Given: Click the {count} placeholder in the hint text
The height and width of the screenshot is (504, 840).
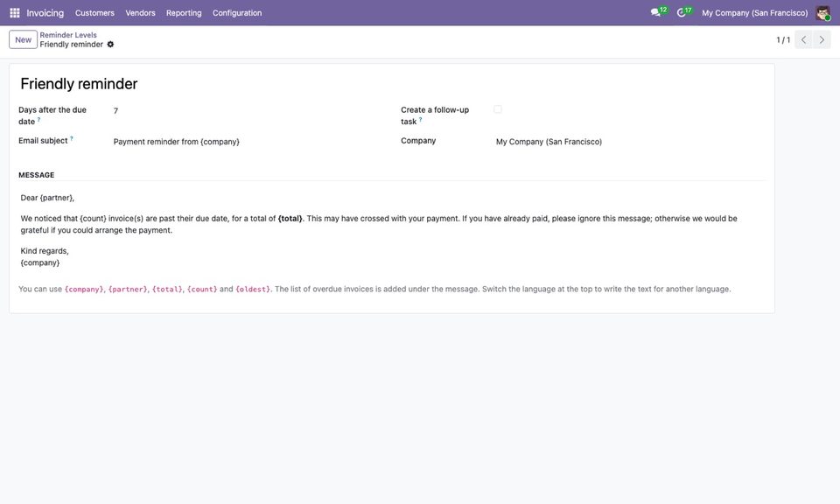Looking at the screenshot, I should pyautogui.click(x=202, y=290).
